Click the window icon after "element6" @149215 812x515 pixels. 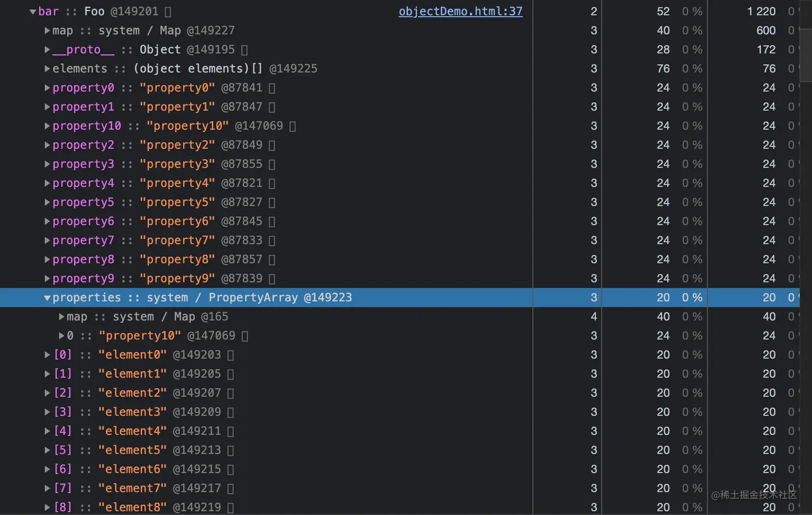tap(230, 469)
